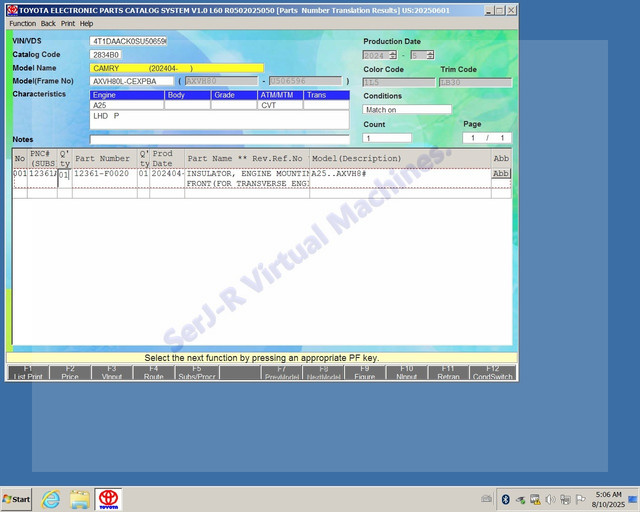Click the Notes input field
Viewport: 640px width, 512px height.
(x=220, y=140)
